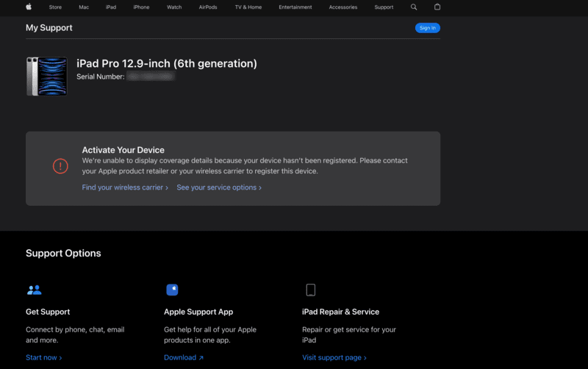588x369 pixels.
Task: Click the Get Support people icon
Action: click(34, 290)
